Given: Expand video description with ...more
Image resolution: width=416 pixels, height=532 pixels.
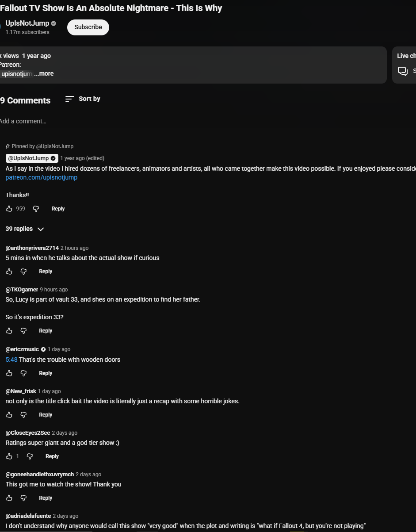Looking at the screenshot, I should point(44,74).
